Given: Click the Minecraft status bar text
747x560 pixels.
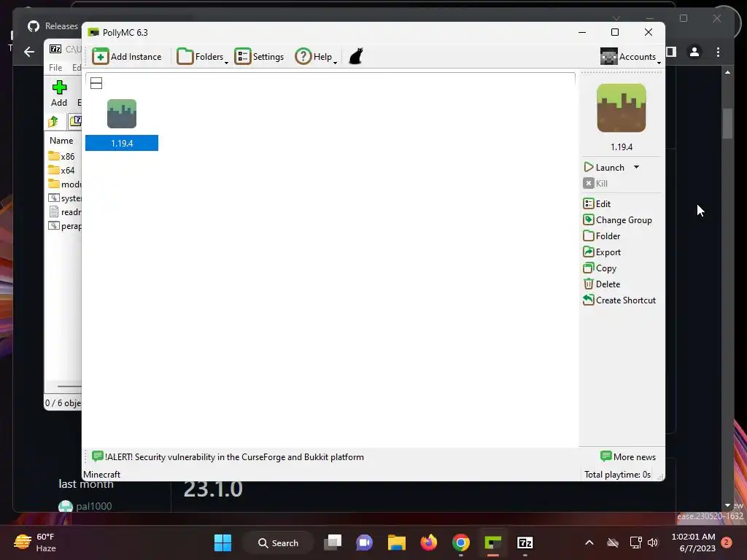Looking at the screenshot, I should (102, 474).
